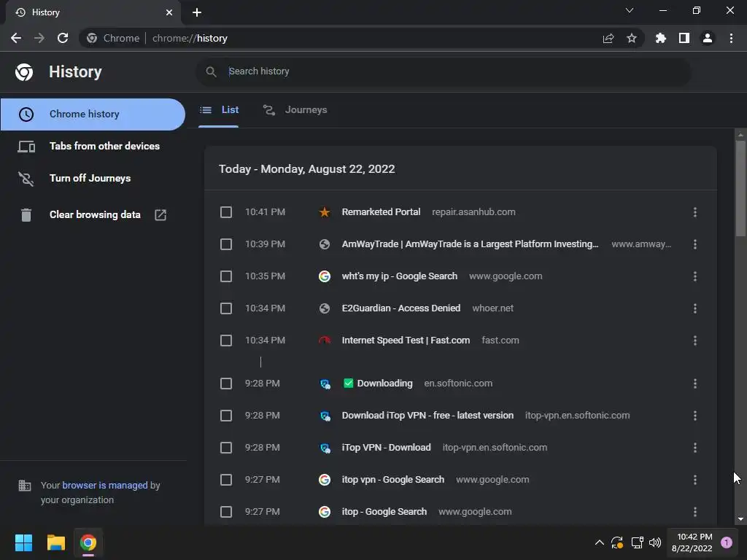Screen dimensions: 747x560
Task: Check the iTop VPN - Download checkbox
Action: (226, 448)
